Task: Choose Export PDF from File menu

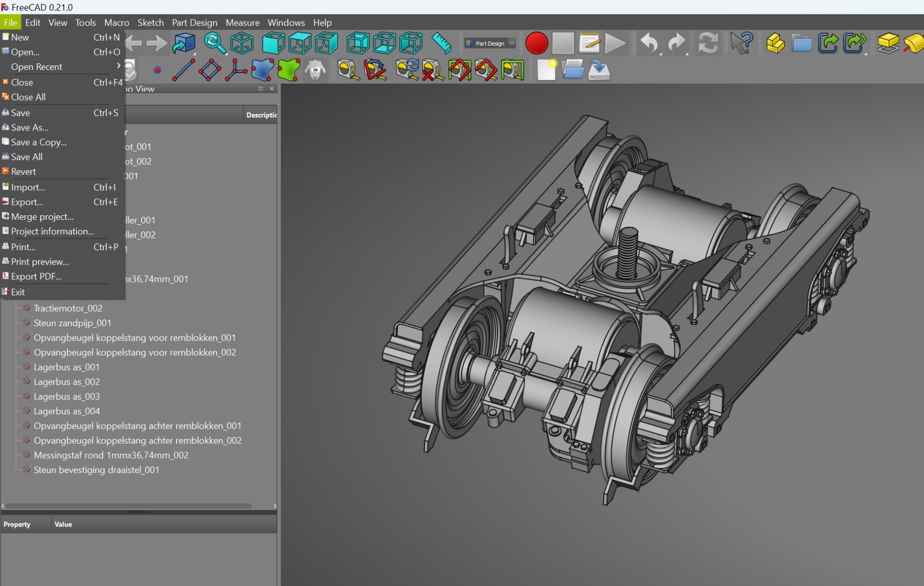Action: coord(36,276)
